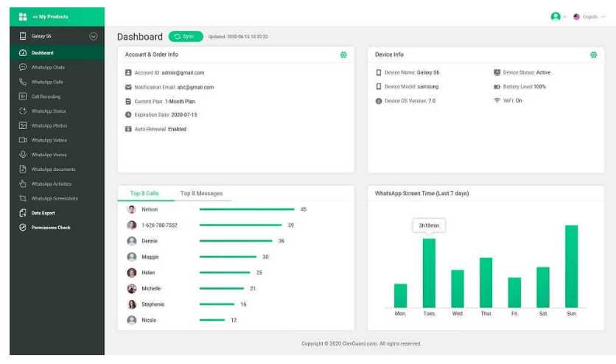Select the WhatsApp Photos icon

23,125
